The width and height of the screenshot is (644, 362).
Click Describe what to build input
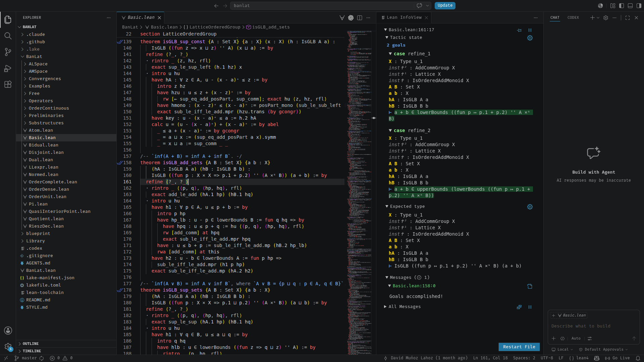pos(594,326)
